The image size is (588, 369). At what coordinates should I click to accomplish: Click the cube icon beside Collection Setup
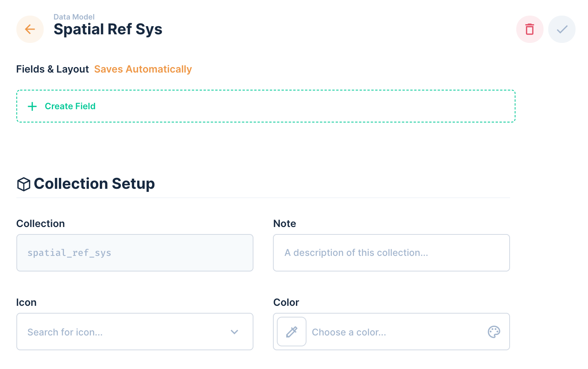pos(23,184)
